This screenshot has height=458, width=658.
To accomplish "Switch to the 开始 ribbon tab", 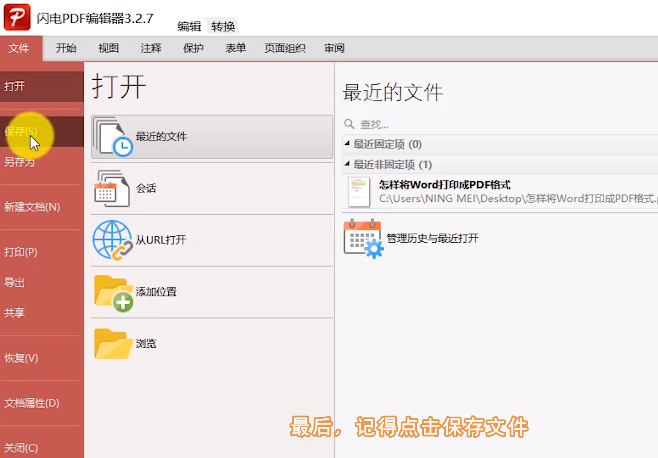I will pos(66,48).
